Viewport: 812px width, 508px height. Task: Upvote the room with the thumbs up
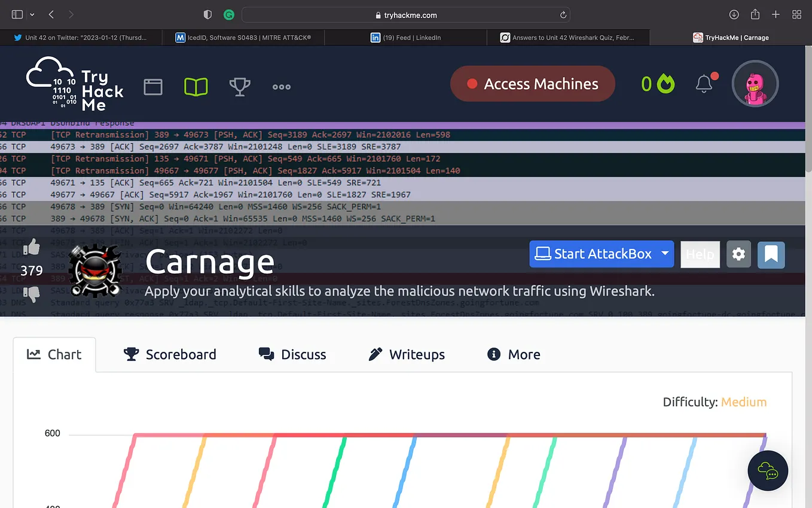[x=31, y=246]
